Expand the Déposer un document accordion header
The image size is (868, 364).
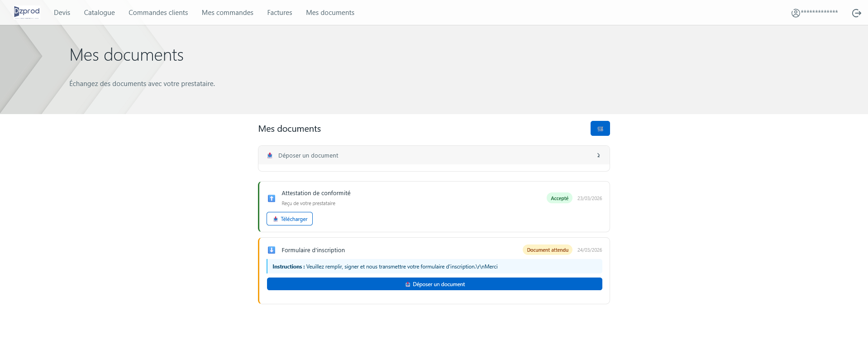click(x=434, y=155)
